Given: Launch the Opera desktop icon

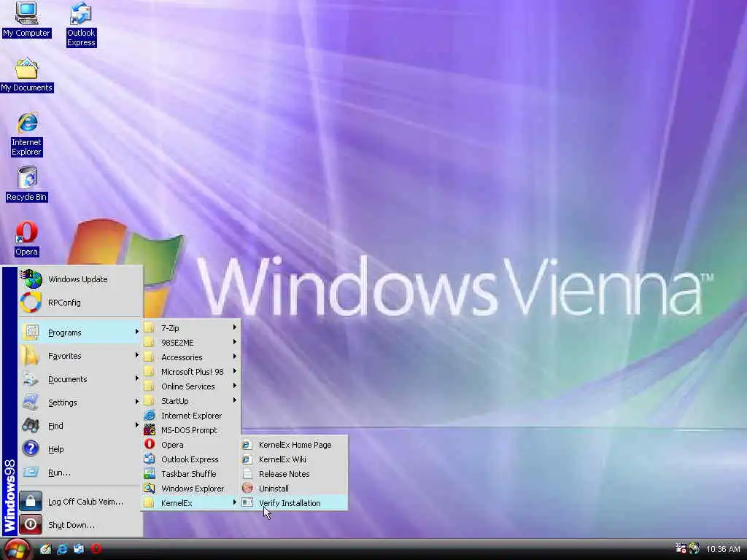Looking at the screenshot, I should pos(26,238).
